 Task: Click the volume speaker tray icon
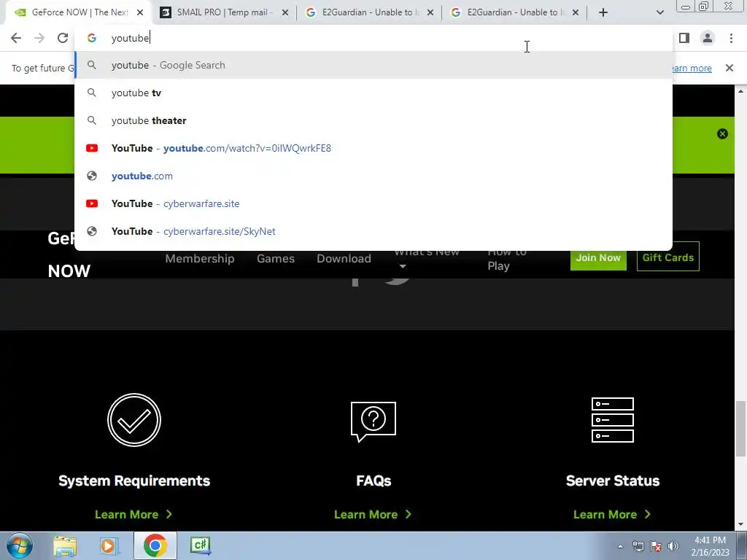coord(673,546)
